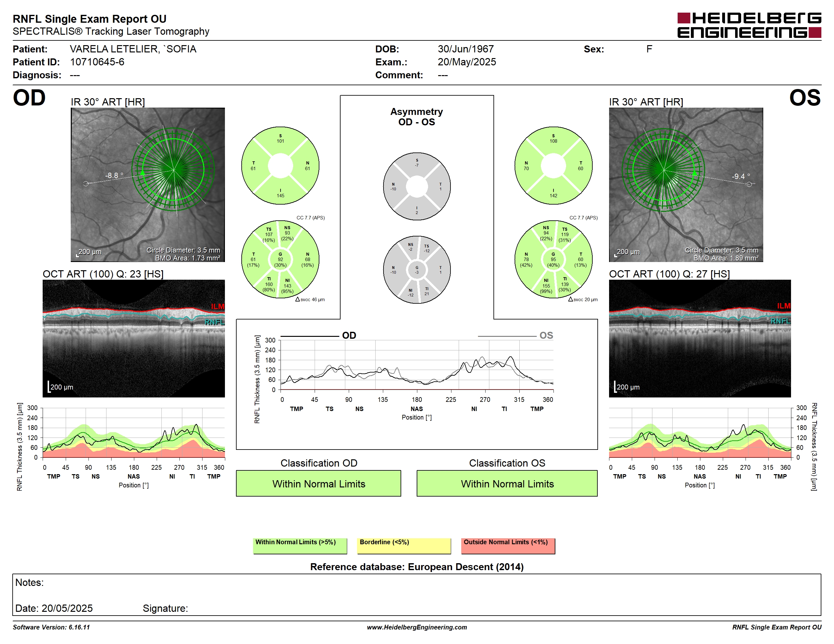Click the asymmetry six-sector gray chart
Viewport: 834px width, 644px height.
[x=417, y=270]
